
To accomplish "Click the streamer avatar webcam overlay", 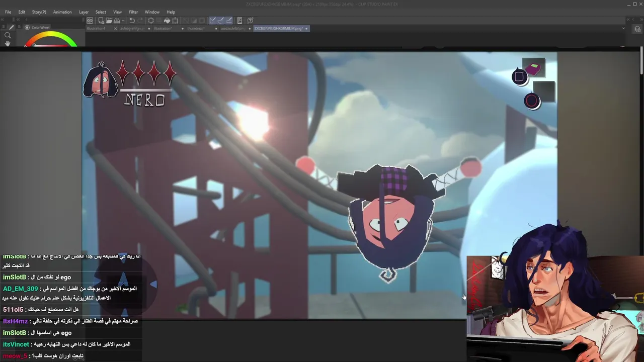I will click(555, 292).
